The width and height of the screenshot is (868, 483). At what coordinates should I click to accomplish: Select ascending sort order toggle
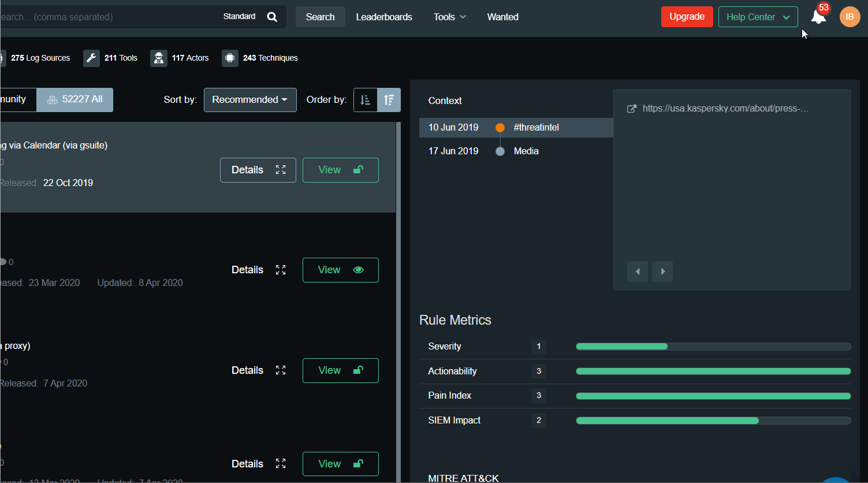pyautogui.click(x=365, y=100)
